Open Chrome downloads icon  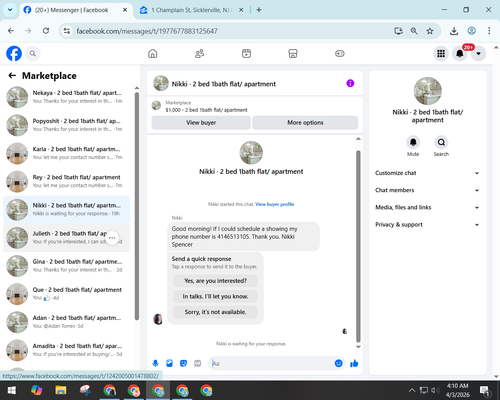(454, 31)
